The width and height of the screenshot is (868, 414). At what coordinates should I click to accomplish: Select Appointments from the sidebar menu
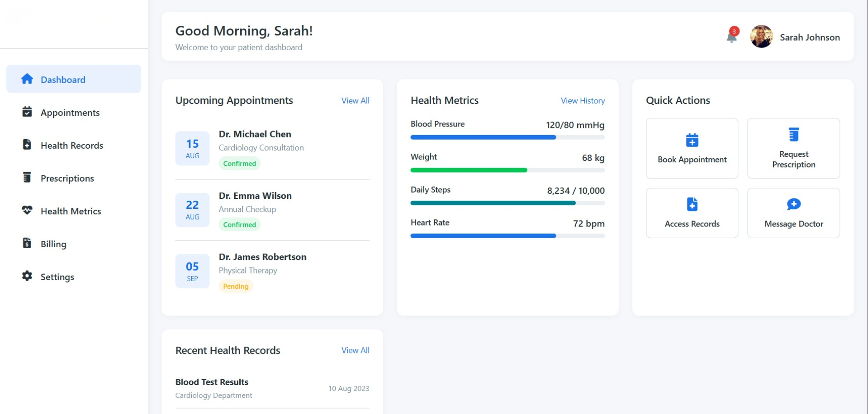70,112
